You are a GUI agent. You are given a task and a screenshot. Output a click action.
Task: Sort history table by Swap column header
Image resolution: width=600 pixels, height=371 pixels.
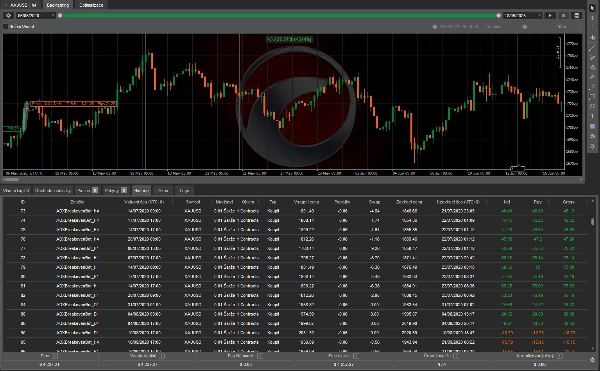click(x=374, y=202)
